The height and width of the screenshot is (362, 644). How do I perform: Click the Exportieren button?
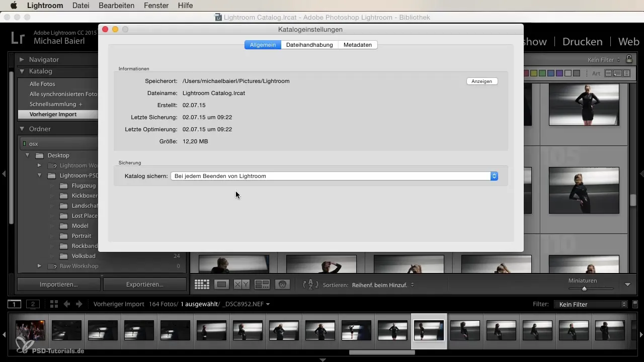(145, 284)
